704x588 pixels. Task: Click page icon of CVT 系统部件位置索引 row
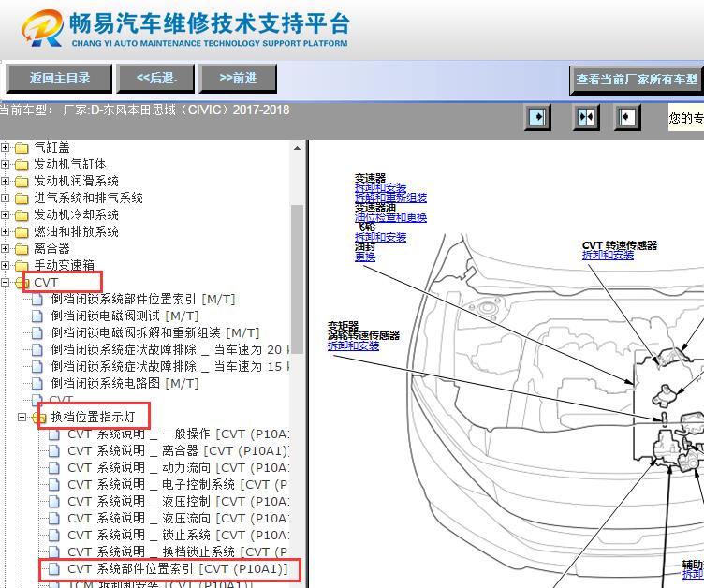tap(54, 568)
